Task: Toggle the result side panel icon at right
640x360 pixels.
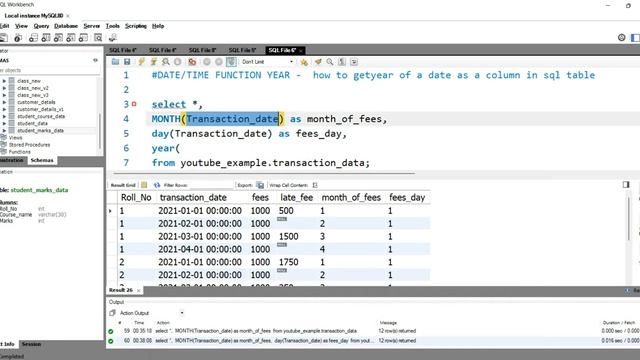Action: [x=626, y=184]
